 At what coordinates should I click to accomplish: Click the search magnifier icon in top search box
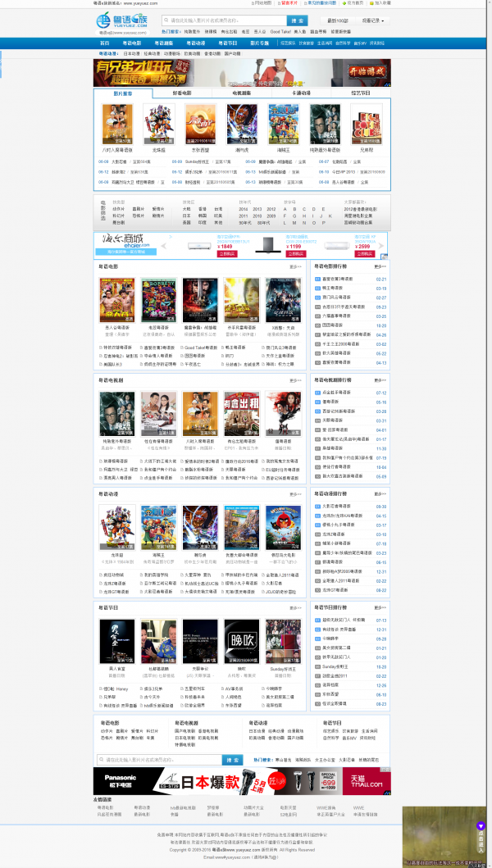click(x=166, y=20)
